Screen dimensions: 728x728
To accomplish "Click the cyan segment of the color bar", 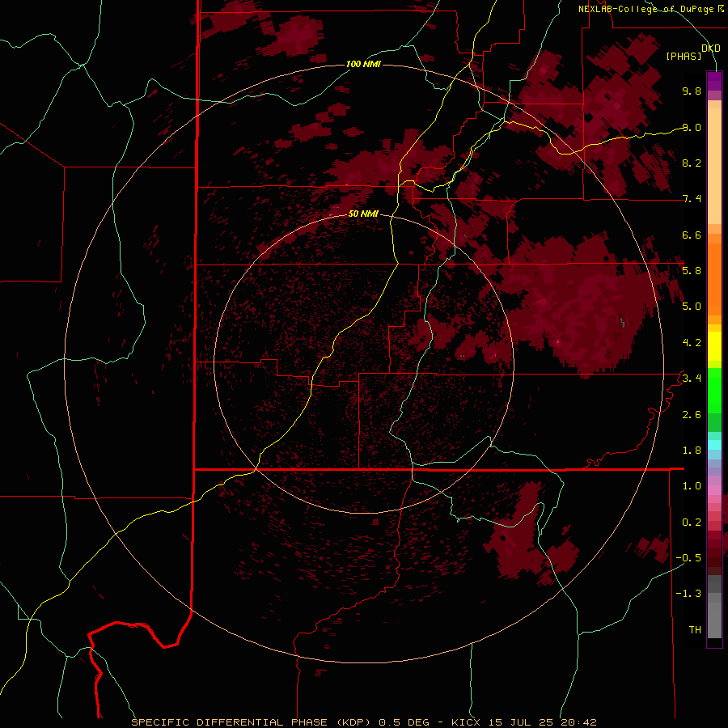I will click(714, 445).
